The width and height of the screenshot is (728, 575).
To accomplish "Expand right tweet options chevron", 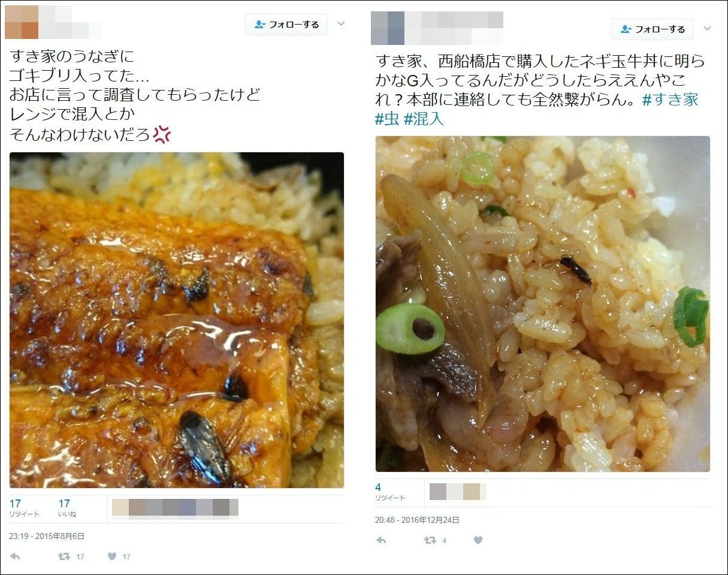I will (707, 28).
